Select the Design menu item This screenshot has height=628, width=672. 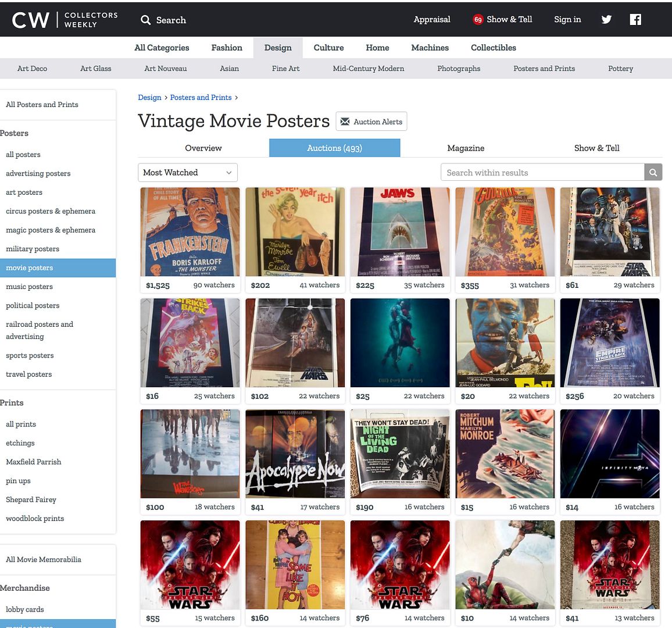pyautogui.click(x=278, y=48)
